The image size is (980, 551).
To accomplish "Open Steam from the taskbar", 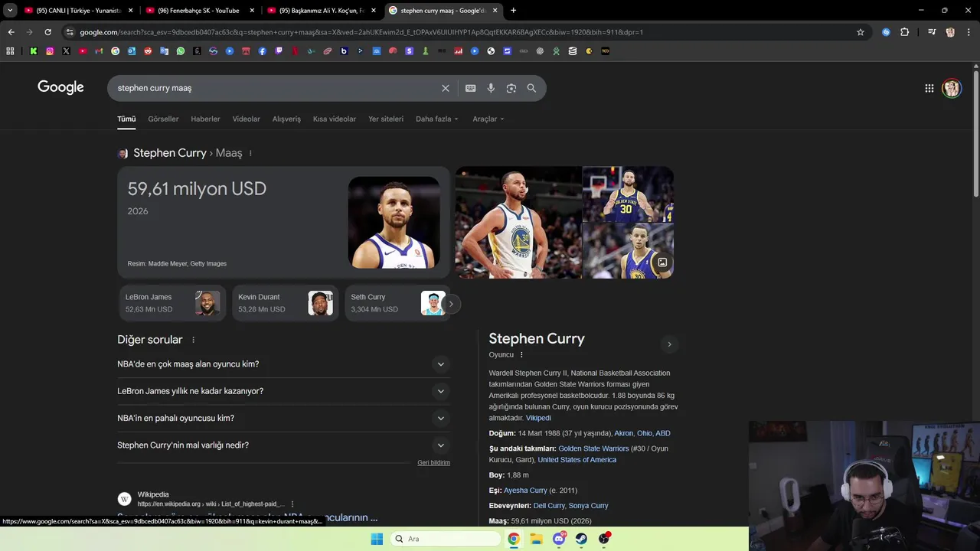I will point(581,539).
